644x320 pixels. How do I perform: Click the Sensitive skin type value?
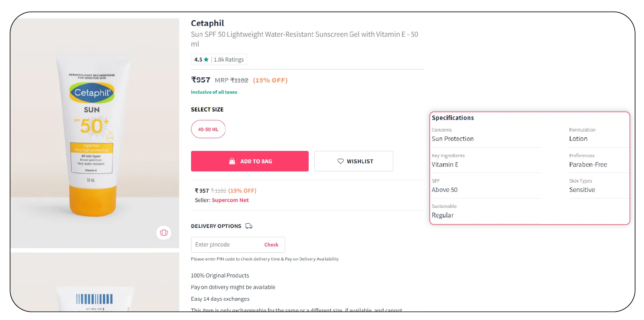pos(582,190)
